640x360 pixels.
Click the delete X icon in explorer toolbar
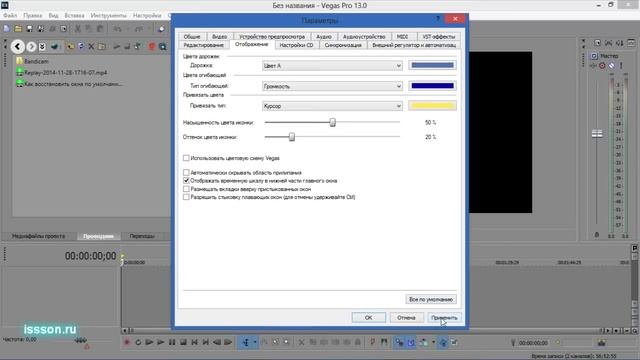pos(91,47)
